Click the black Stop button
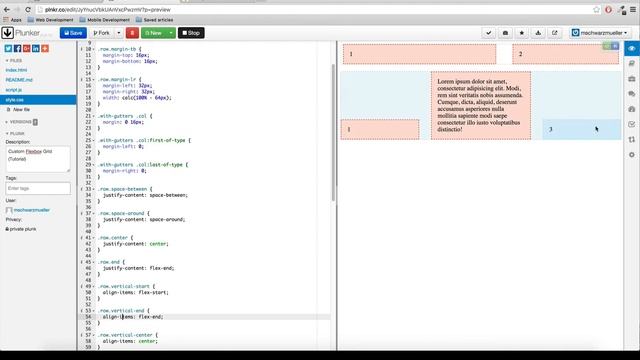Viewport: 640px width, 360px height. (x=191, y=33)
